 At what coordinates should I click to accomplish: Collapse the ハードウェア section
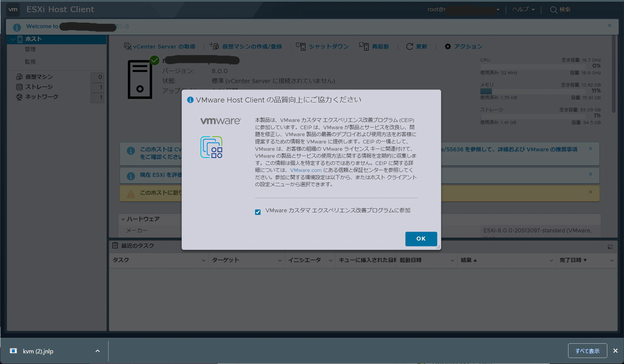[x=123, y=219]
